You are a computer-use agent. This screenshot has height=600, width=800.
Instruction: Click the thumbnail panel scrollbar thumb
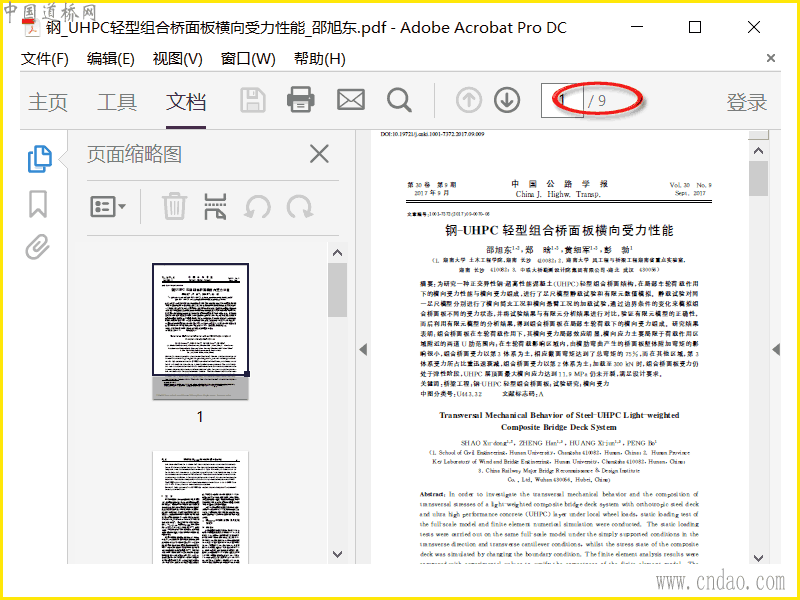coord(337,290)
